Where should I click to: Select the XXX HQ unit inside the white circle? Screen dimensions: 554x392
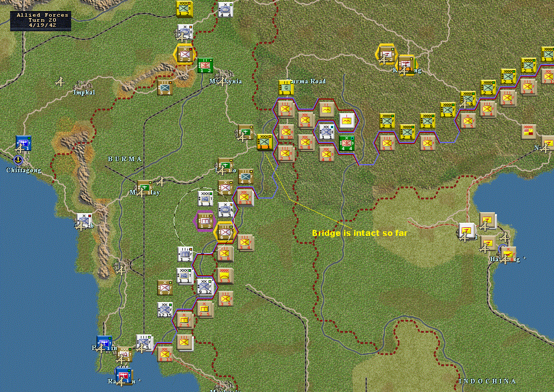point(205,199)
